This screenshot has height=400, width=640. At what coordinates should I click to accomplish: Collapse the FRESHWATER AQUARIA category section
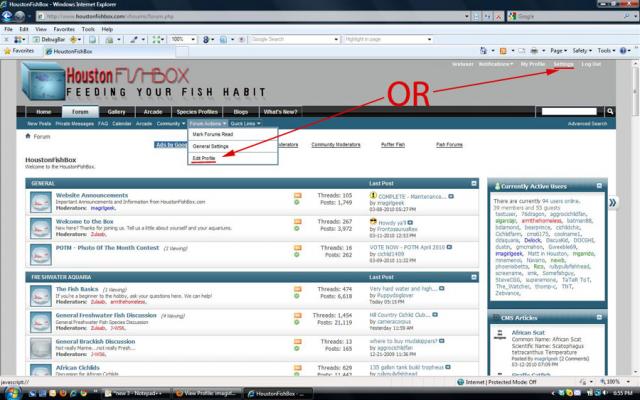pos(474,277)
